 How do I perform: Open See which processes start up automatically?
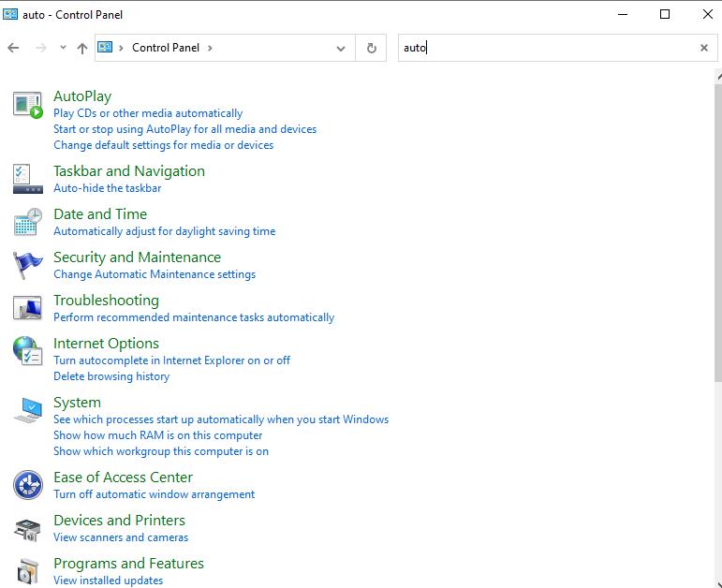221,419
